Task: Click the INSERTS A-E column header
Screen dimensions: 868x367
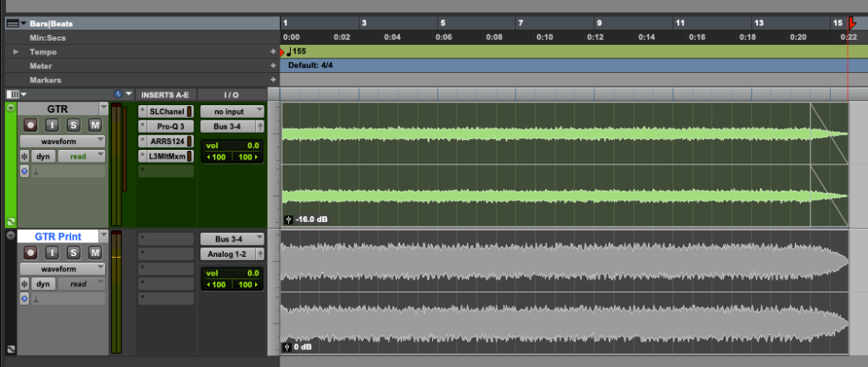Action: point(165,95)
